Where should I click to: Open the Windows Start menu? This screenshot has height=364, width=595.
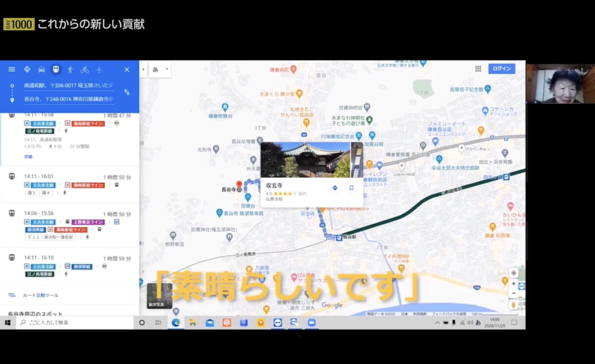tap(7, 322)
